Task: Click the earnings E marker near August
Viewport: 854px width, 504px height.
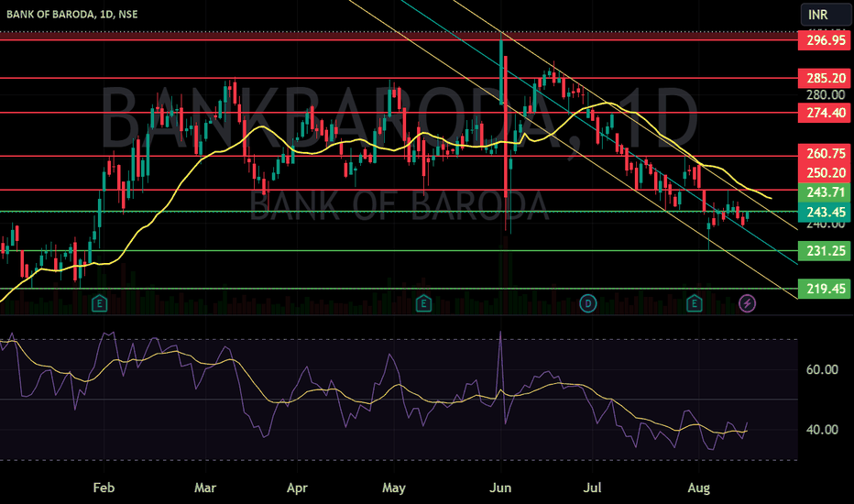Action: click(x=694, y=303)
